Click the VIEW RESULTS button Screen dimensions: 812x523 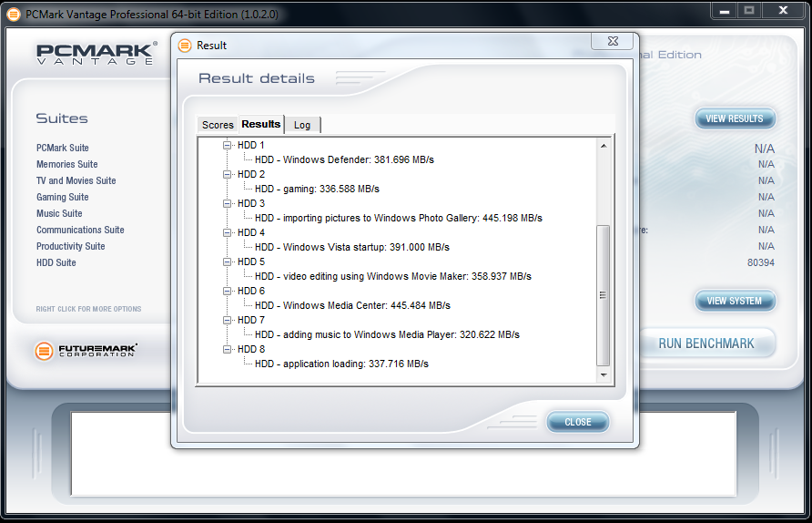pos(735,118)
